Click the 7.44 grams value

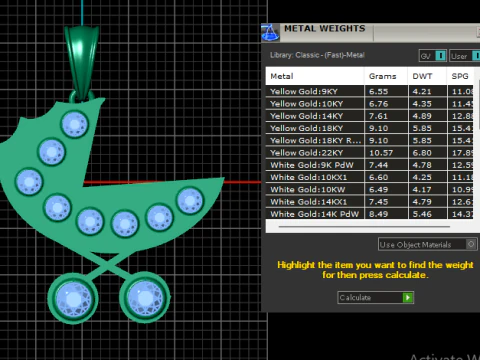click(378, 165)
